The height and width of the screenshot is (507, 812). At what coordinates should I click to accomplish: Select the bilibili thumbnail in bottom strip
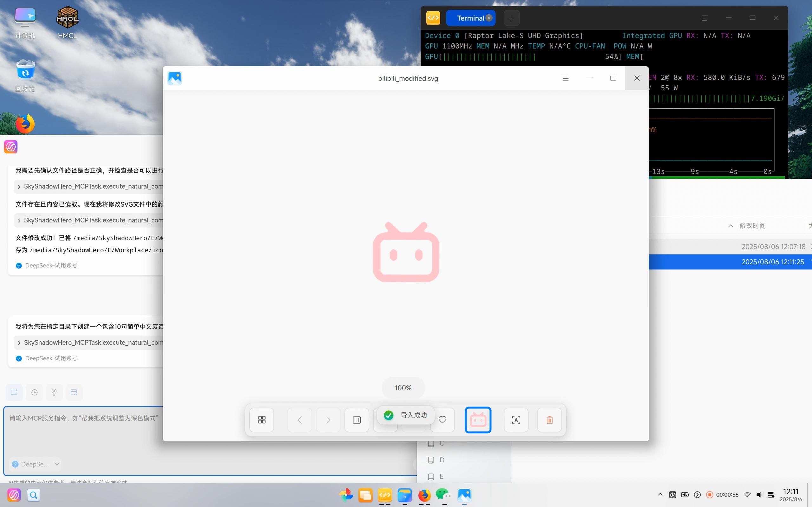(x=478, y=420)
